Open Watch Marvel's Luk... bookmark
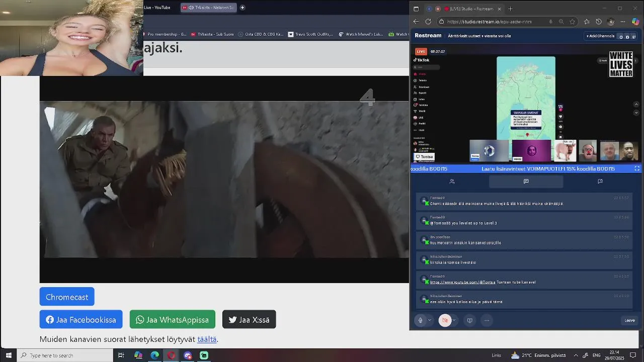The width and height of the screenshot is (644, 362). point(361,34)
